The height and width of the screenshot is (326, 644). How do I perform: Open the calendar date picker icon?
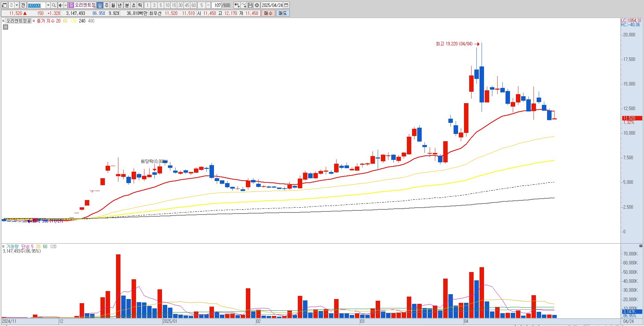(x=286, y=5)
